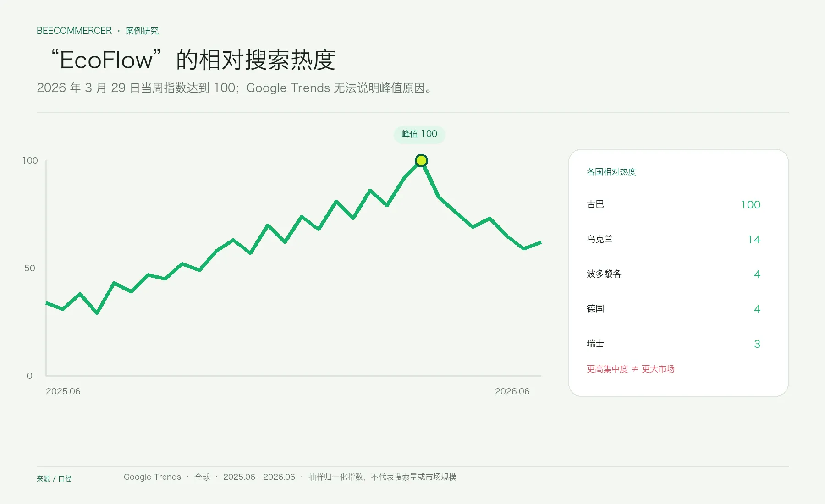Image resolution: width=825 pixels, height=504 pixels.
Task: Click the x-axis label '2025.06'
Action: [63, 391]
